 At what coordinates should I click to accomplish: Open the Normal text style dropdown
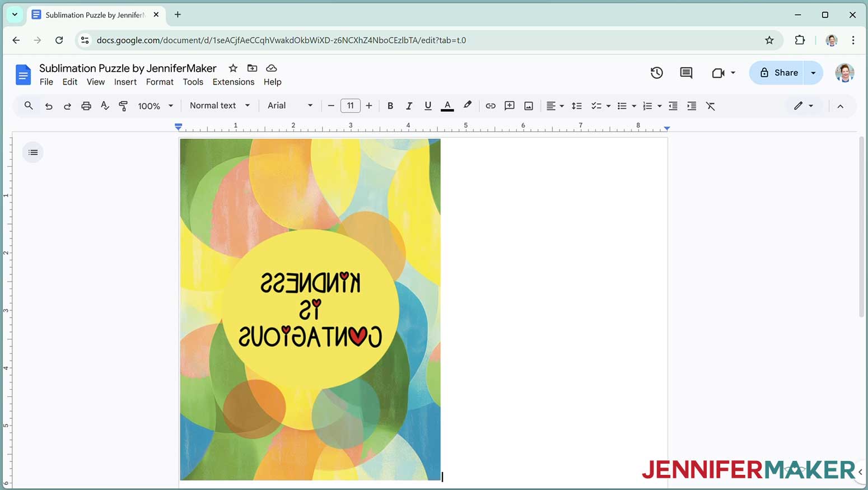click(220, 105)
